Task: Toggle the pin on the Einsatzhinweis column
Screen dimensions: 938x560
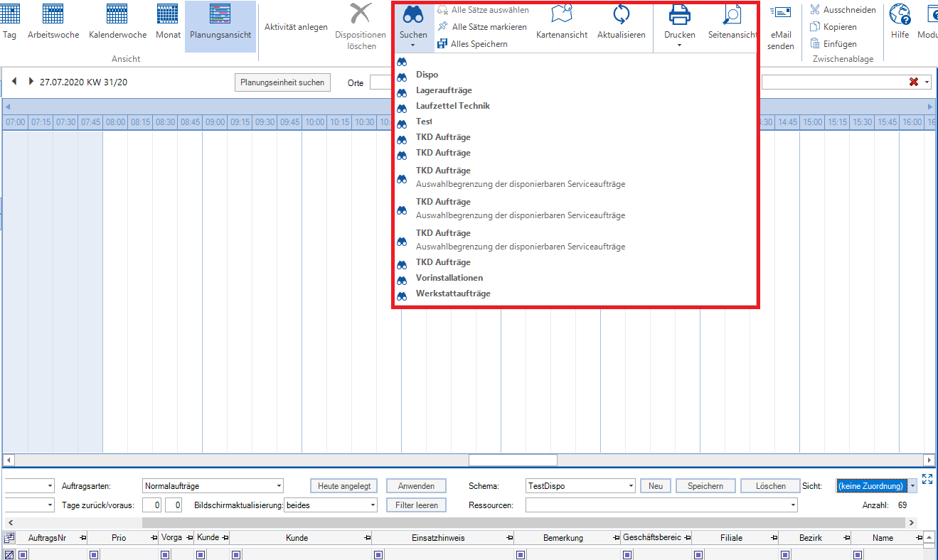Action: click(x=509, y=538)
